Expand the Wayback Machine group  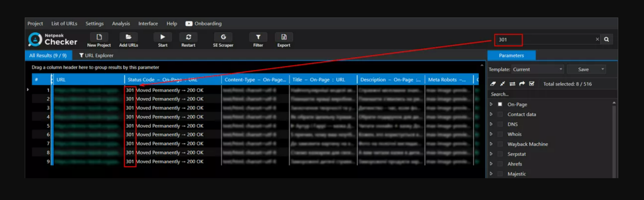point(491,144)
